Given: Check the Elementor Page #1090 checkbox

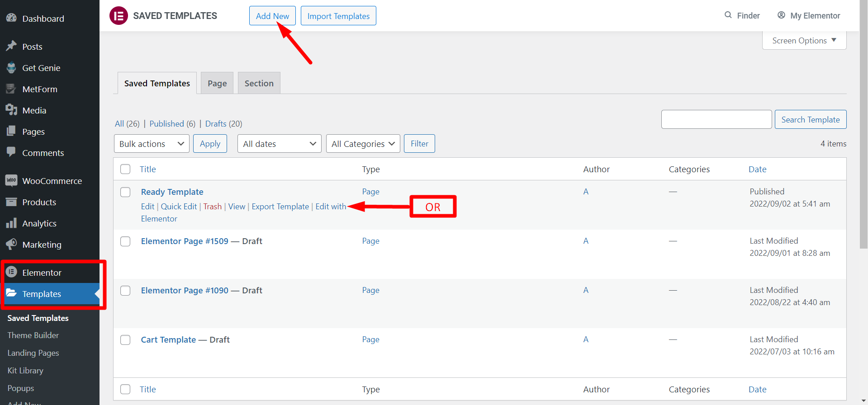Looking at the screenshot, I should (125, 291).
